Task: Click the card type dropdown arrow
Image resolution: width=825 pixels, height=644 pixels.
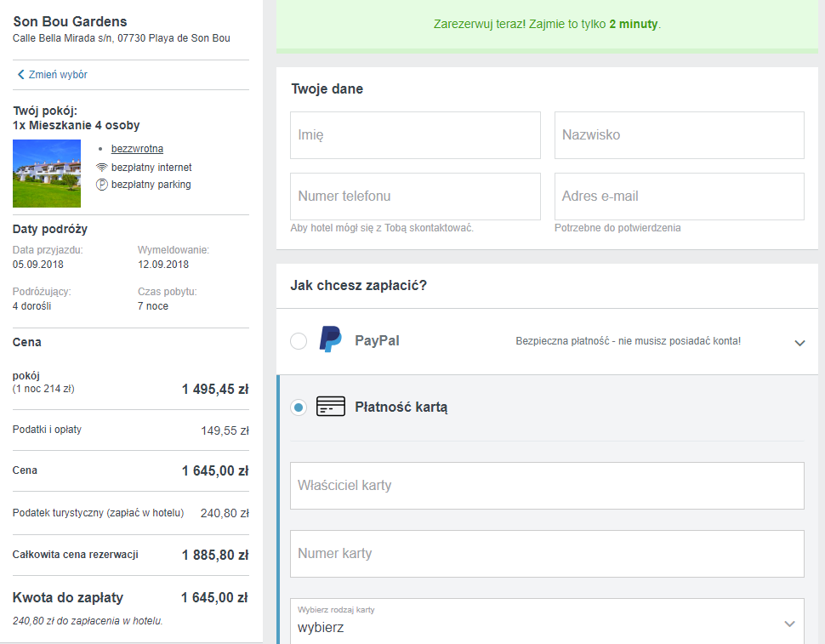Action: coord(789,624)
